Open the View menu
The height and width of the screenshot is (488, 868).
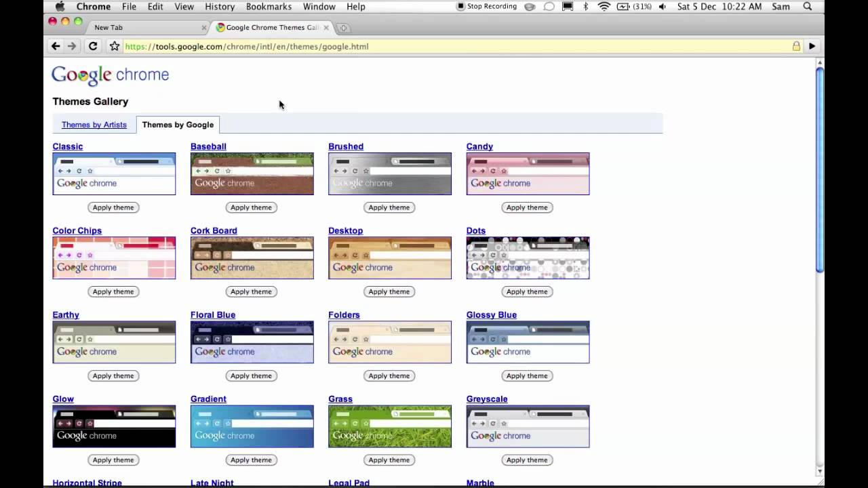tap(184, 7)
